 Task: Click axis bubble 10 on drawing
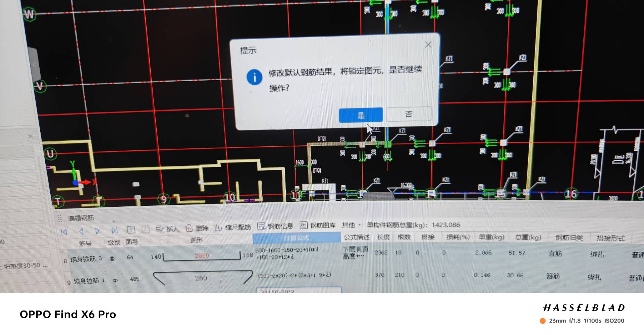(230, 197)
